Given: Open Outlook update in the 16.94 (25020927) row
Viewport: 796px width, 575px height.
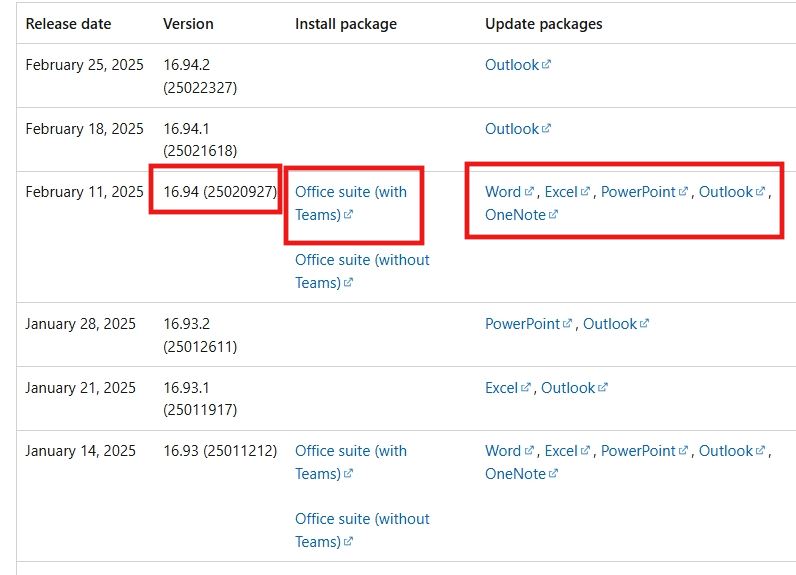Looking at the screenshot, I should point(732,192).
